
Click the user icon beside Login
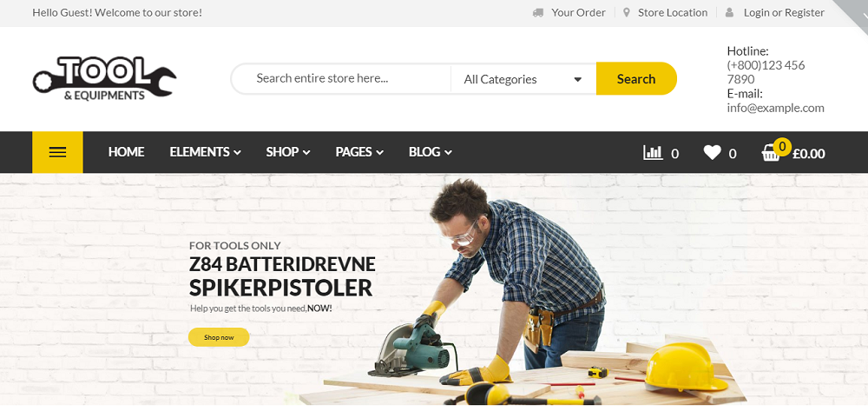point(729,13)
